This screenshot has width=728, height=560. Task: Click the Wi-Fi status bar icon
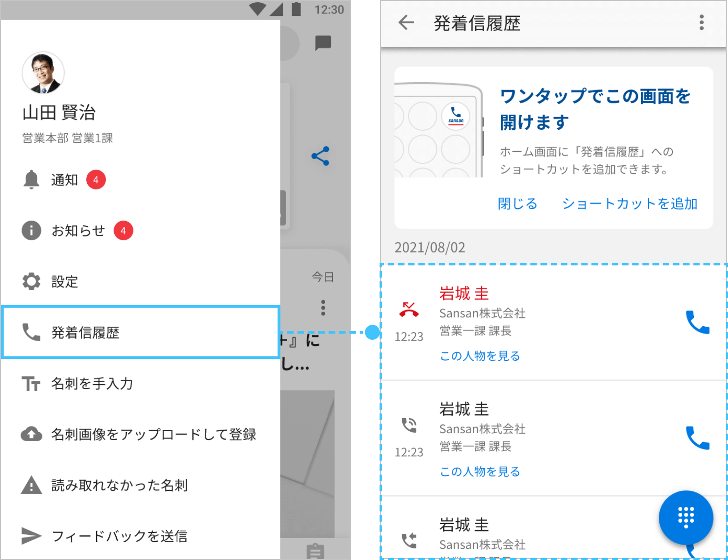(x=258, y=9)
